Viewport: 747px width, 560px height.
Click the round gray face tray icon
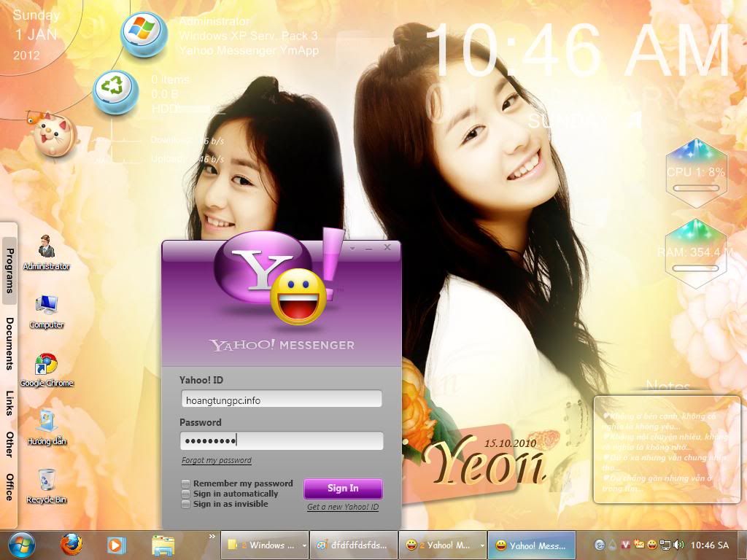(600, 544)
